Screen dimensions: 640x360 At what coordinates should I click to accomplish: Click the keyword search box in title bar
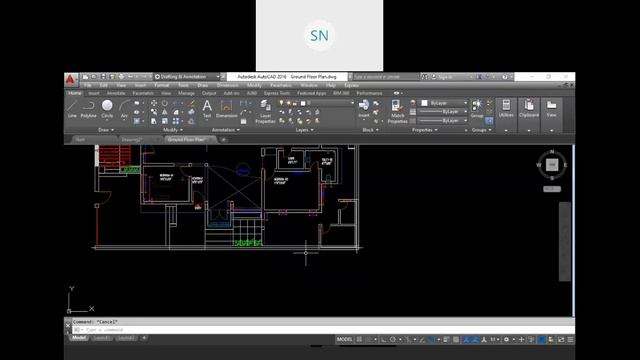pyautogui.click(x=386, y=76)
